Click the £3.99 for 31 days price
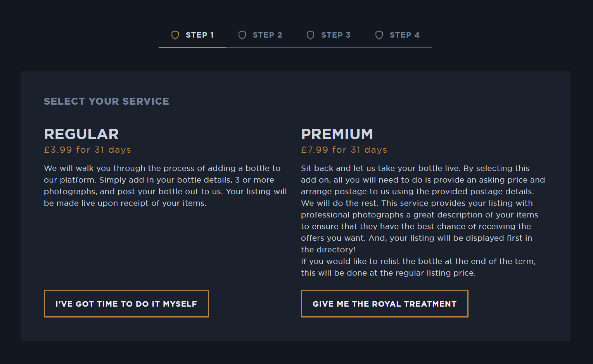 87,150
